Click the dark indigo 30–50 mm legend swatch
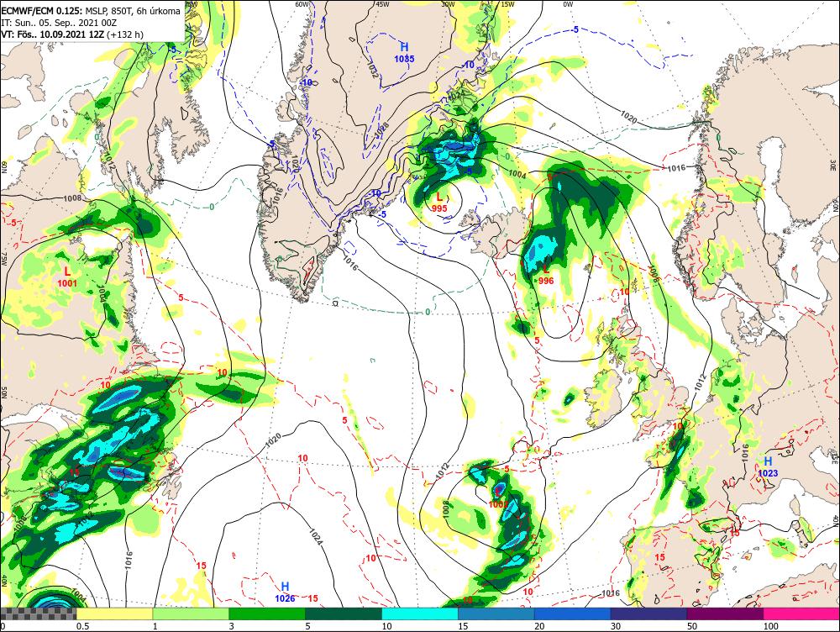 pos(648,614)
